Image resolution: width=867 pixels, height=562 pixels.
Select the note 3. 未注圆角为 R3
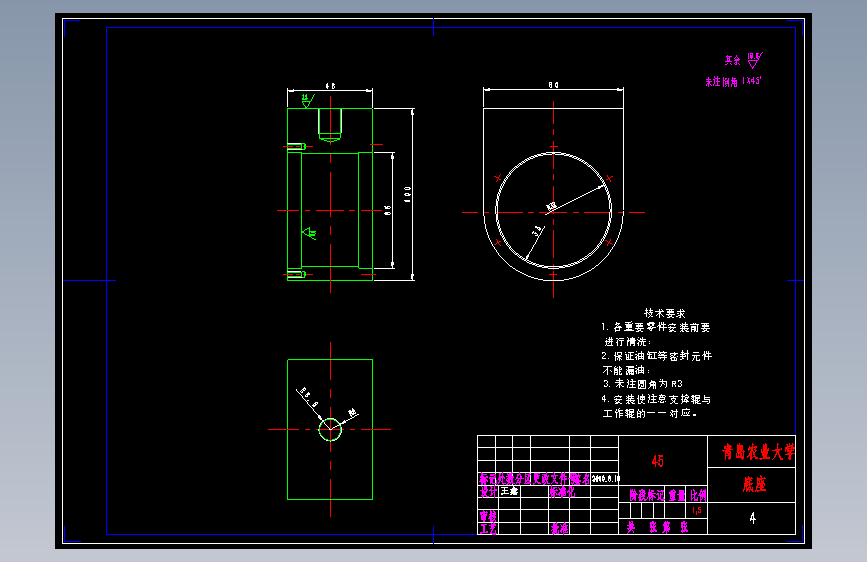(643, 384)
